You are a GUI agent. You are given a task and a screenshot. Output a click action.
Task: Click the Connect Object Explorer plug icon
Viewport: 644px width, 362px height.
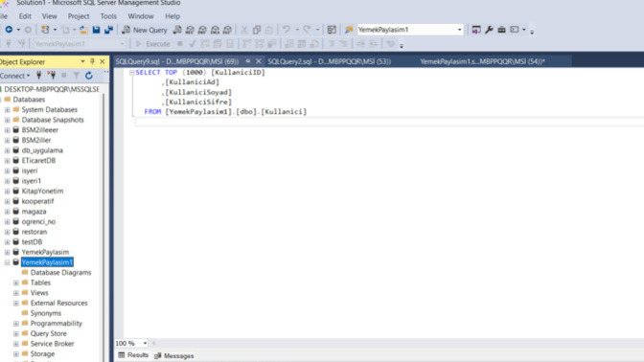click(x=39, y=76)
